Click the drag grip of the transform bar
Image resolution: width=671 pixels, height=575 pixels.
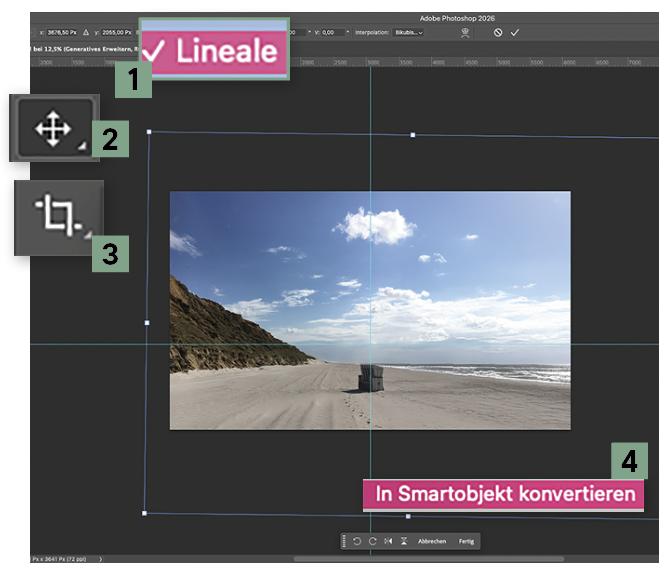(344, 541)
